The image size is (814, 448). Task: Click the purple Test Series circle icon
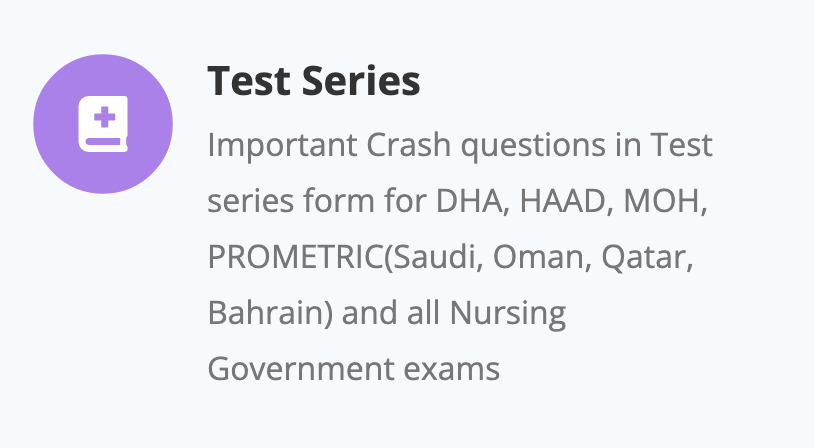(x=103, y=125)
